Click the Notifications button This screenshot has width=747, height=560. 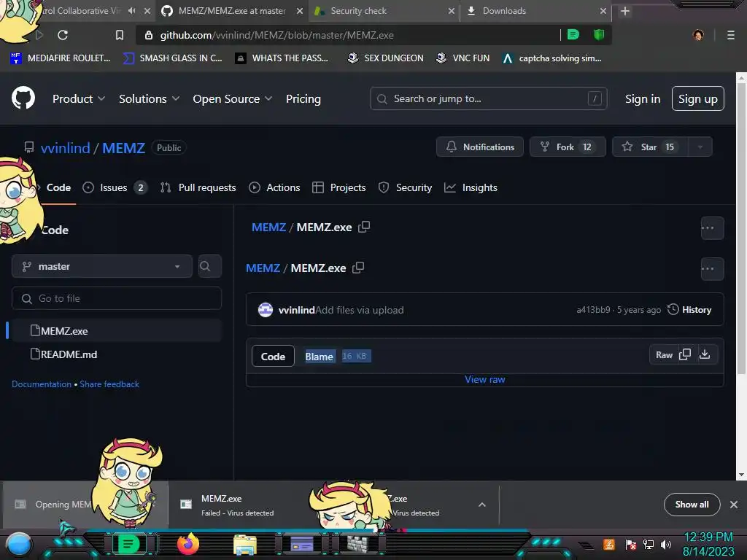tap(480, 147)
